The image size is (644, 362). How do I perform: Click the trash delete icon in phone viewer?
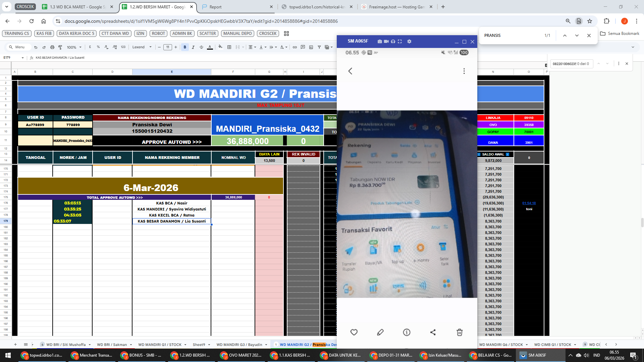pos(460,332)
